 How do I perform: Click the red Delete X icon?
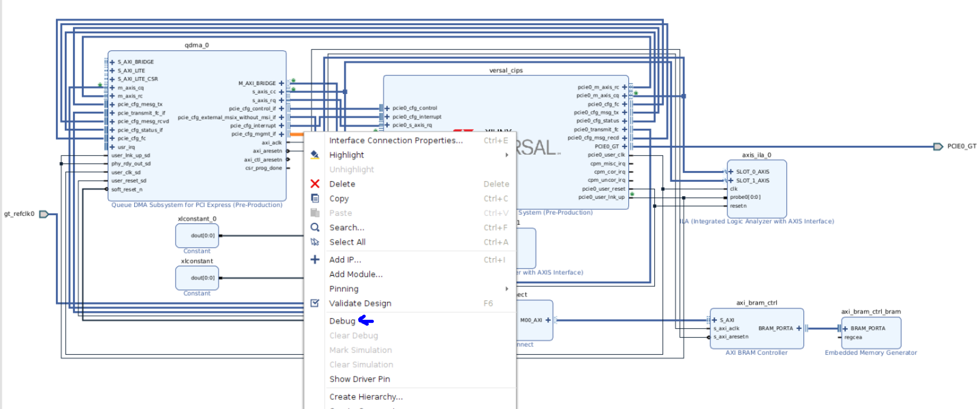pos(315,184)
